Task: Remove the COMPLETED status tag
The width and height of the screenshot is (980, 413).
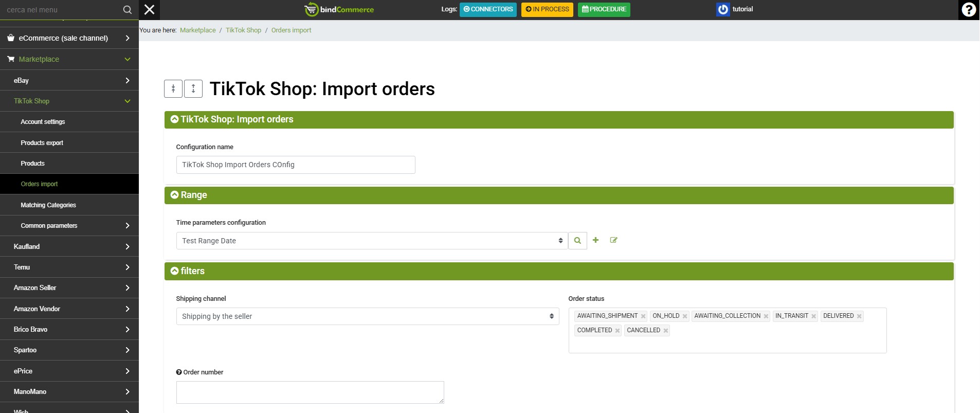Action: point(618,331)
